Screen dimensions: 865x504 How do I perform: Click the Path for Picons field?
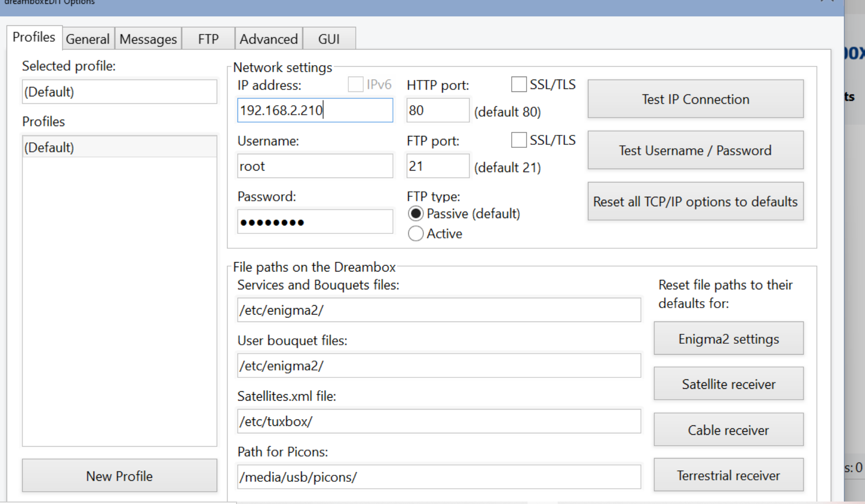pos(439,477)
